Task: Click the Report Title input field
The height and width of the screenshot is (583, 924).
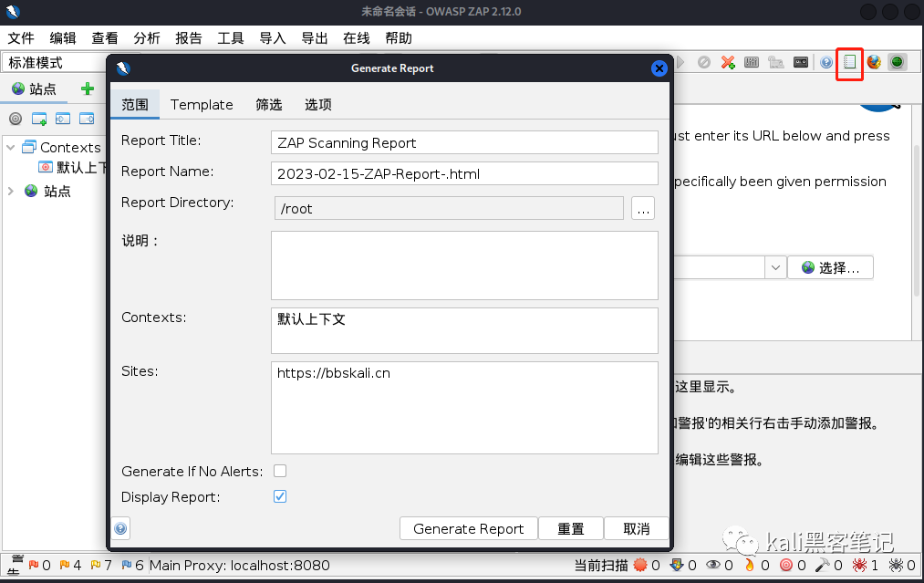Action: [x=464, y=142]
